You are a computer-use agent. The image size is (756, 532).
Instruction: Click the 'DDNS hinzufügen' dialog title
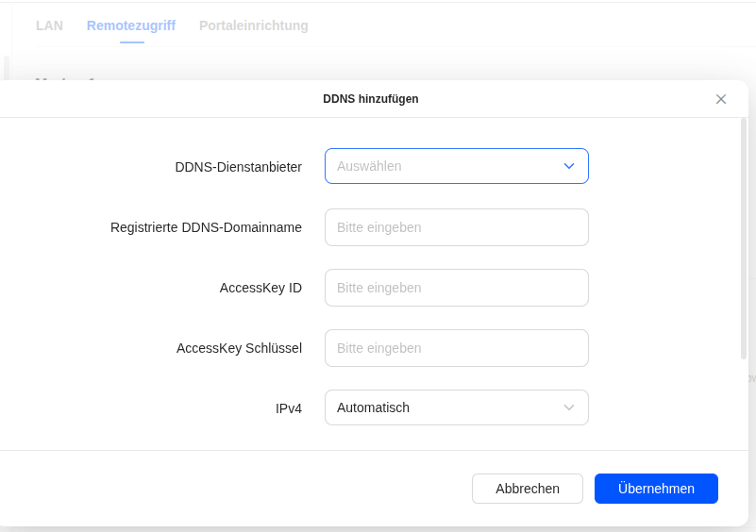click(x=371, y=99)
